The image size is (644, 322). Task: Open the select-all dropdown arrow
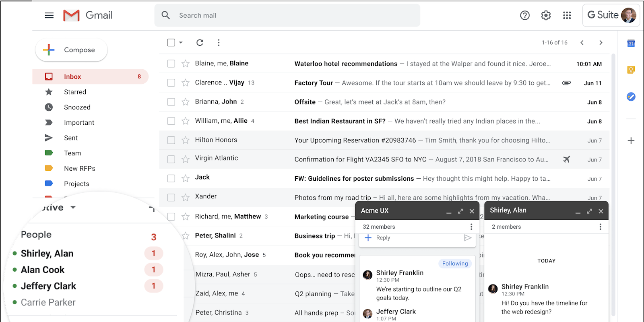(x=181, y=43)
